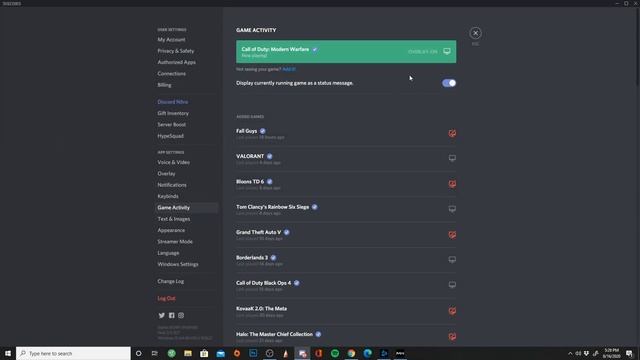Click the settings page scrollbar
This screenshot has height=360, width=640.
point(637,46)
